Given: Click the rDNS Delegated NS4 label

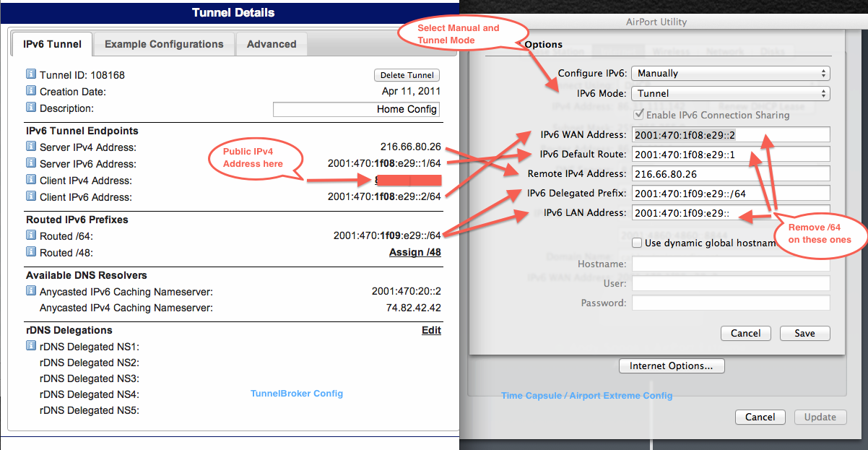Looking at the screenshot, I should [x=90, y=394].
